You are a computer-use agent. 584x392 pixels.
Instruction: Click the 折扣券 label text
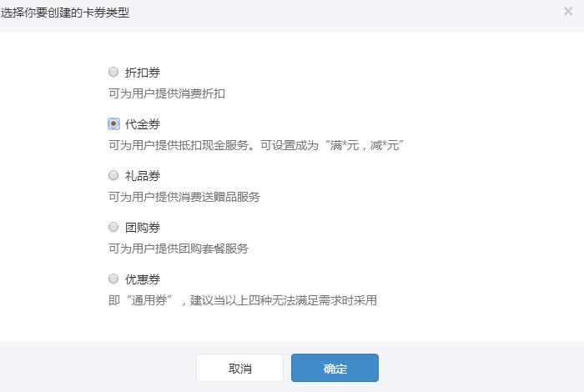(x=143, y=73)
